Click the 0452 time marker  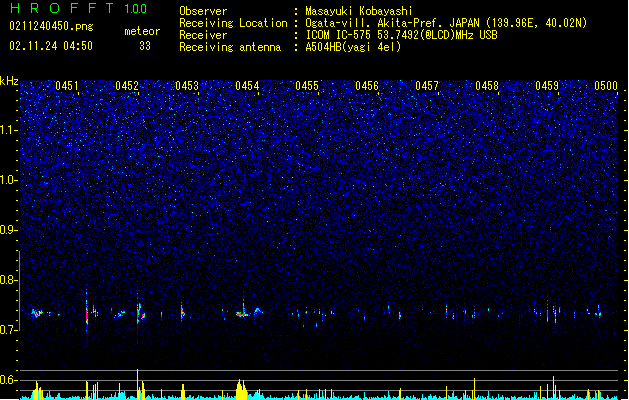pos(127,86)
